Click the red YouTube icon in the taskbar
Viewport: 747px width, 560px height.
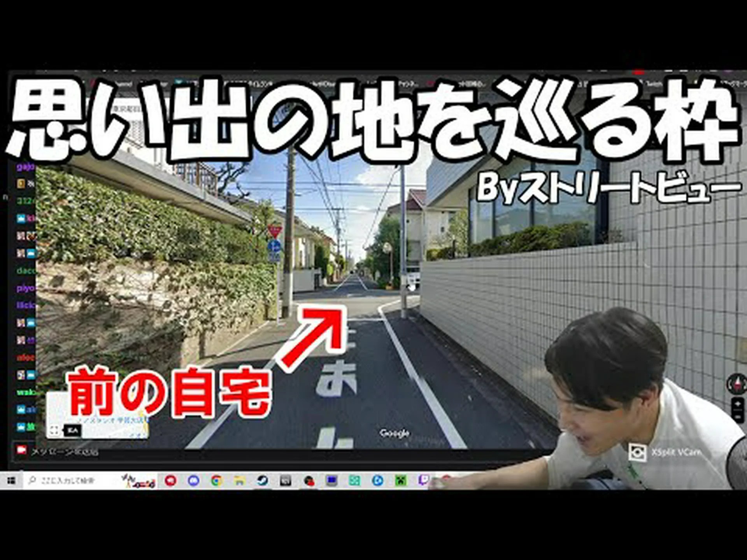[170, 481]
